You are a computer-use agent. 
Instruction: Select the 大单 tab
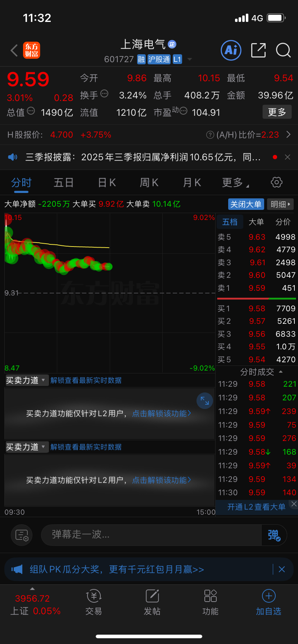point(256,222)
